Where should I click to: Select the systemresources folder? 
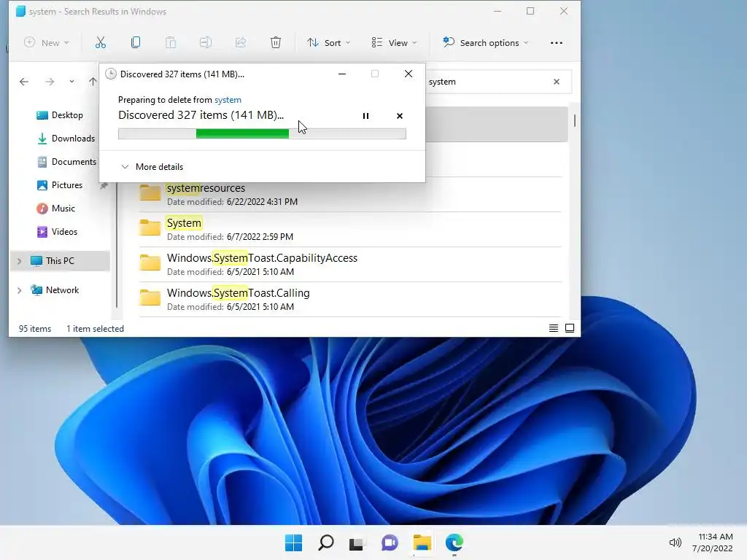pyautogui.click(x=350, y=194)
